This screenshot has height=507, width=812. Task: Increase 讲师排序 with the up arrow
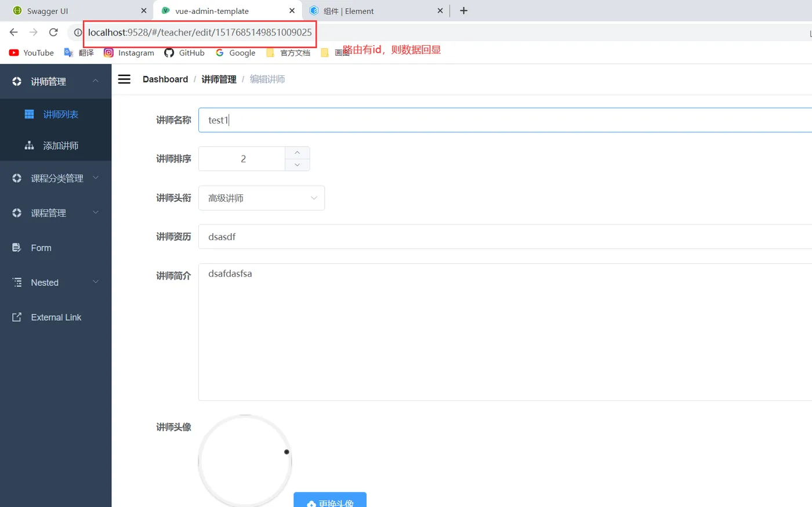pyautogui.click(x=298, y=153)
